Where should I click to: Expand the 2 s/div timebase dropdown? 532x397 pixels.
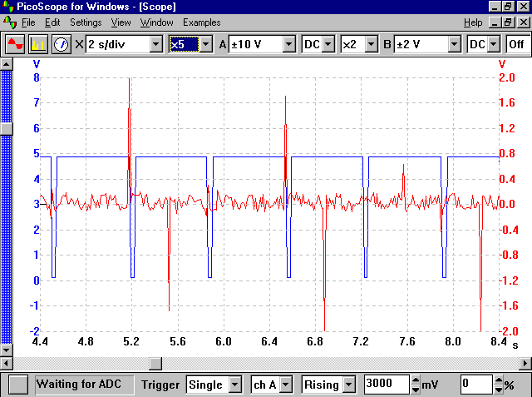point(155,44)
